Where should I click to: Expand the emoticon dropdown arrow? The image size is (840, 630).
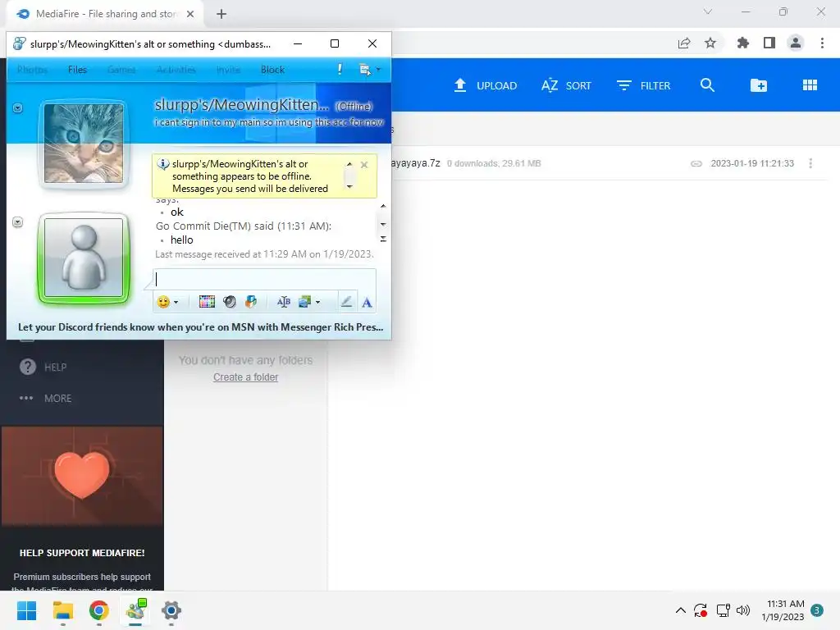coord(176,303)
